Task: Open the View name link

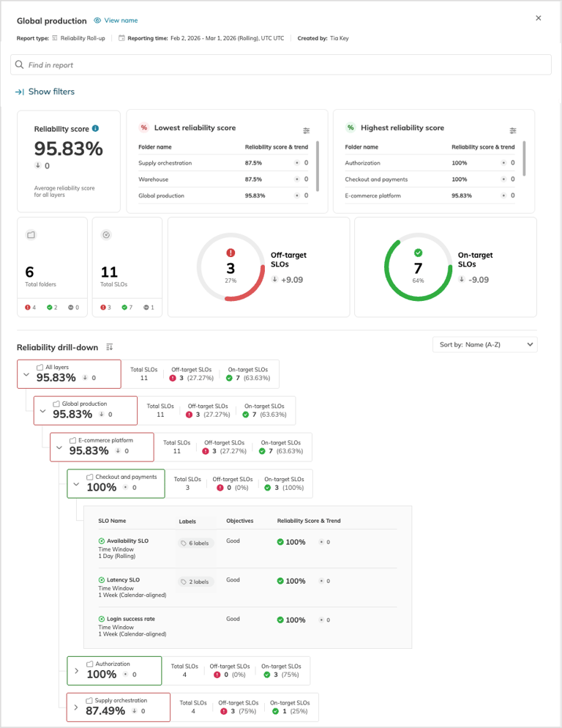Action: tap(121, 21)
